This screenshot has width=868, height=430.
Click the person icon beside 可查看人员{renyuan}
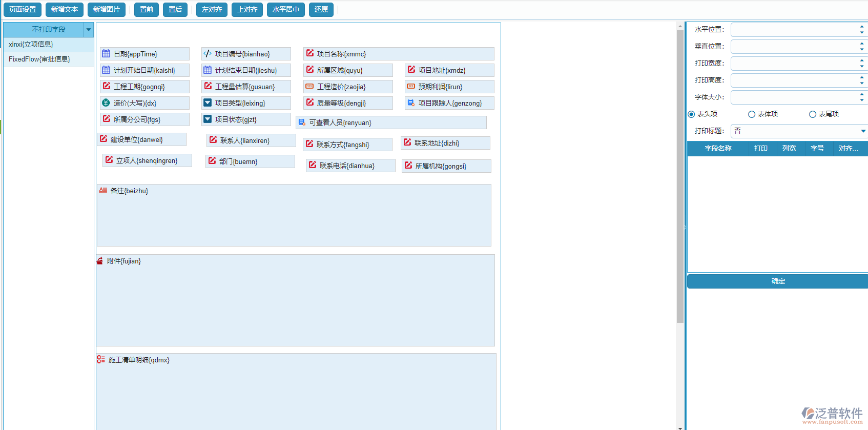point(302,122)
